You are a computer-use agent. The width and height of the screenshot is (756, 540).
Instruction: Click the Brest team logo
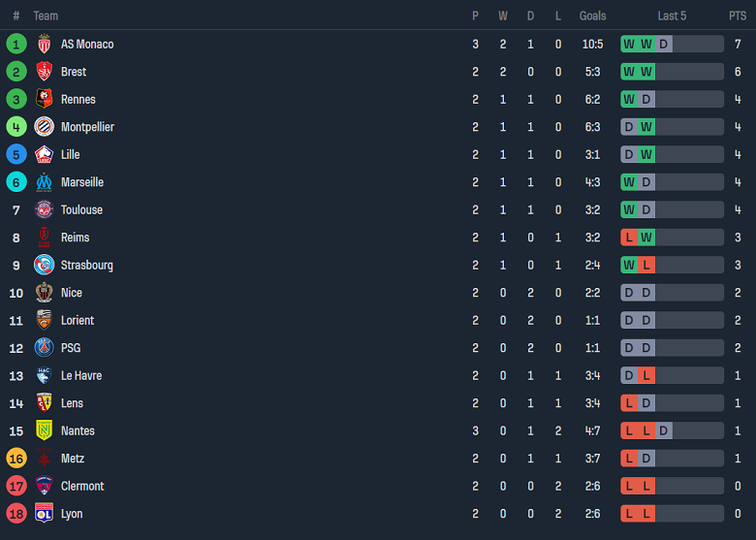tap(44, 72)
